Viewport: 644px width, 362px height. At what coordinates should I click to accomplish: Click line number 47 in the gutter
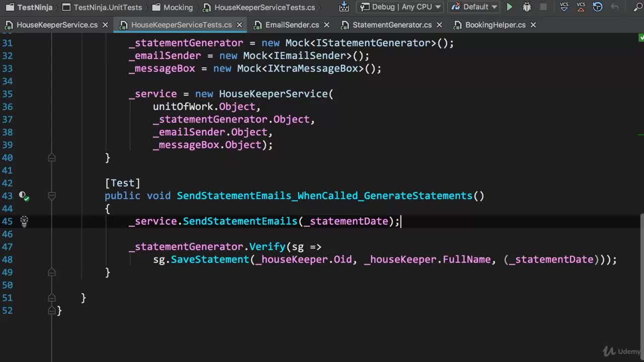click(7, 246)
